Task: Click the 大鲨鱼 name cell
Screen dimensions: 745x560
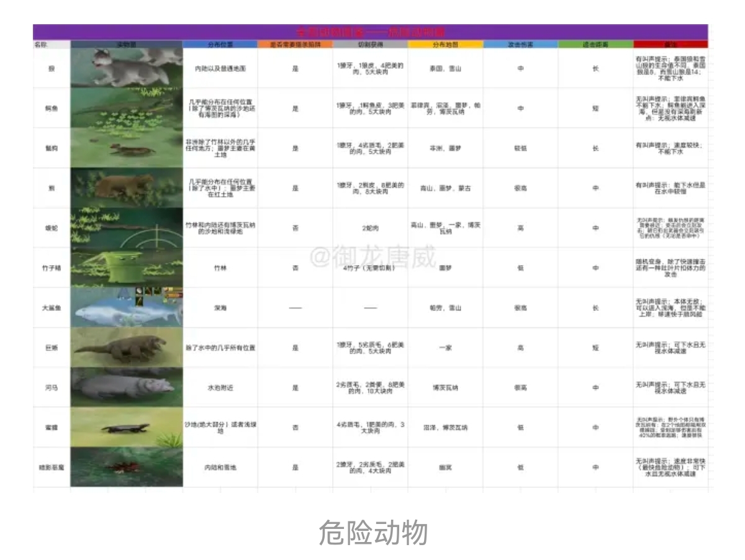Action: (52, 308)
